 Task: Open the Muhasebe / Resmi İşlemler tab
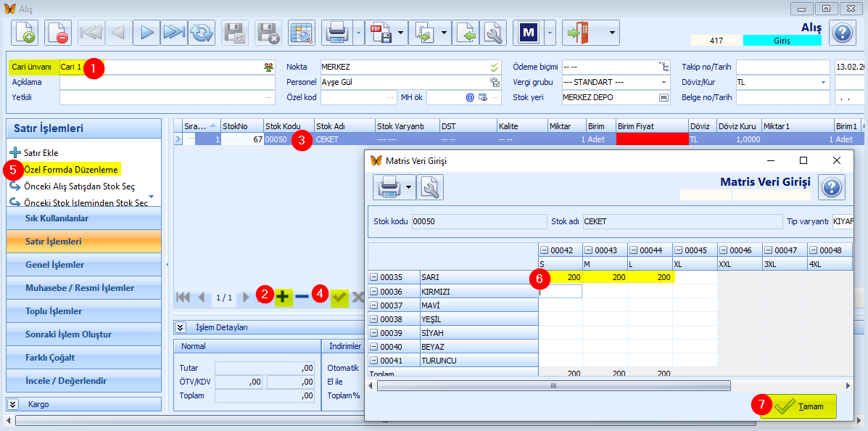(83, 288)
